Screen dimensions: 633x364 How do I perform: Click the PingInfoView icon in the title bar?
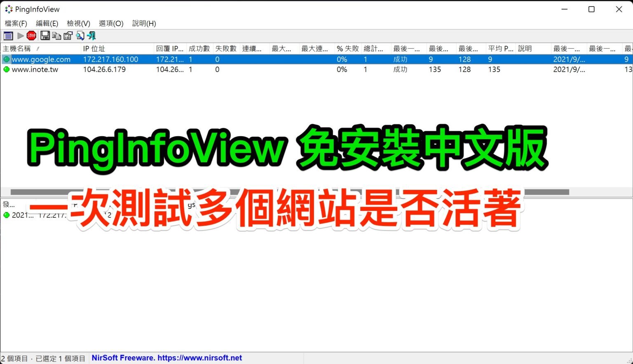[8, 9]
